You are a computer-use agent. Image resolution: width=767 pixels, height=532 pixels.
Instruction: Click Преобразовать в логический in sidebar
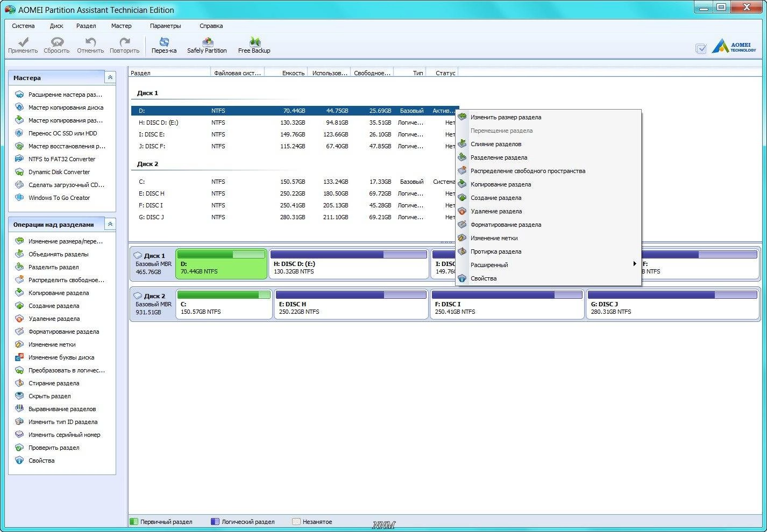(x=66, y=370)
